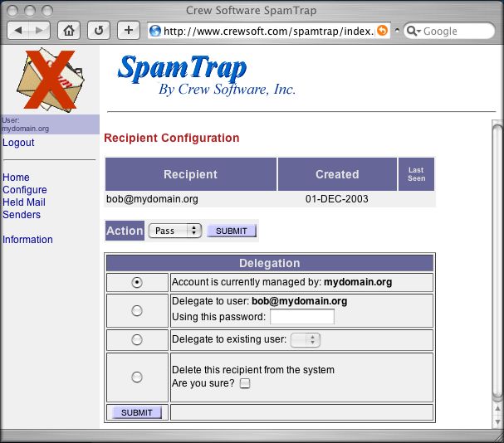Open the existing user dropdown
The width and height of the screenshot is (504, 443).
[x=306, y=340]
